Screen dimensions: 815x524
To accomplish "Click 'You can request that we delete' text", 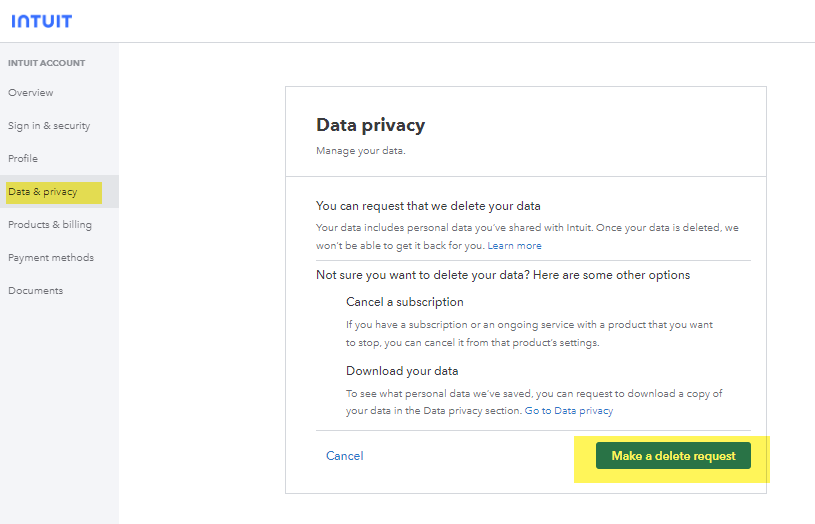I will pos(428,206).
